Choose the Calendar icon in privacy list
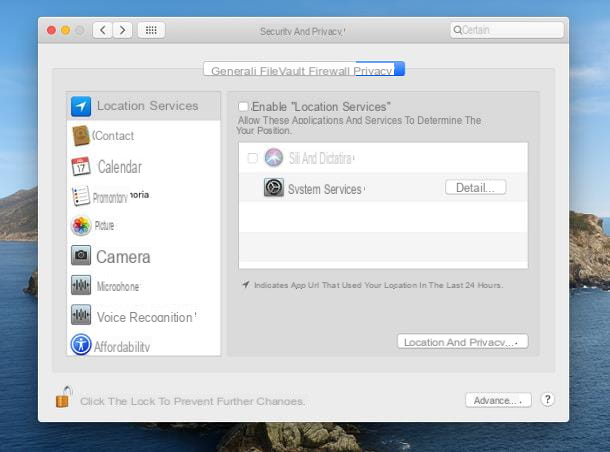The image size is (610, 452). tap(81, 166)
